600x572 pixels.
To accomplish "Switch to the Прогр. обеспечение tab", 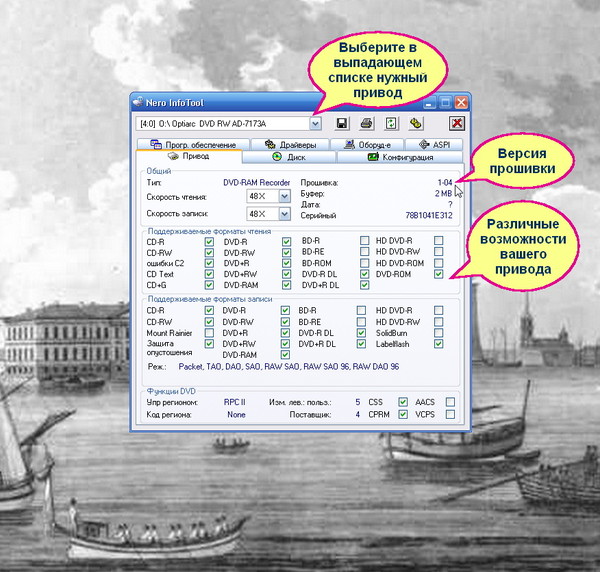I will pos(193,145).
